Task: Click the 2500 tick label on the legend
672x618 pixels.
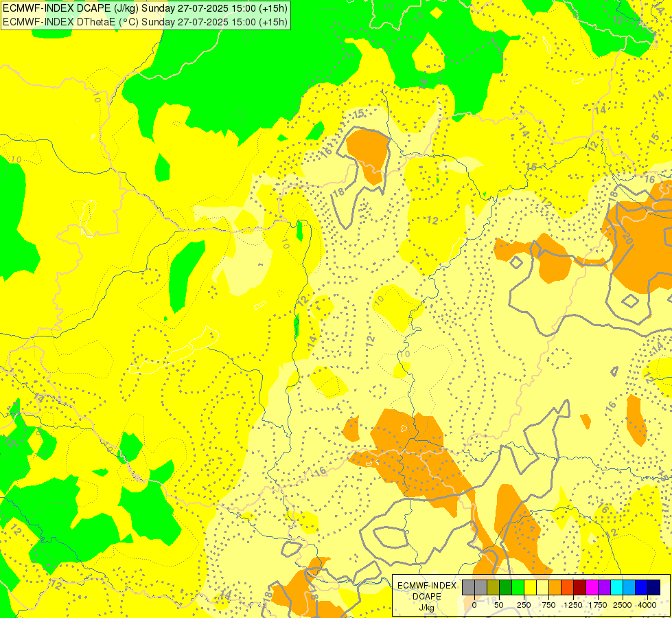Action: tap(623, 605)
